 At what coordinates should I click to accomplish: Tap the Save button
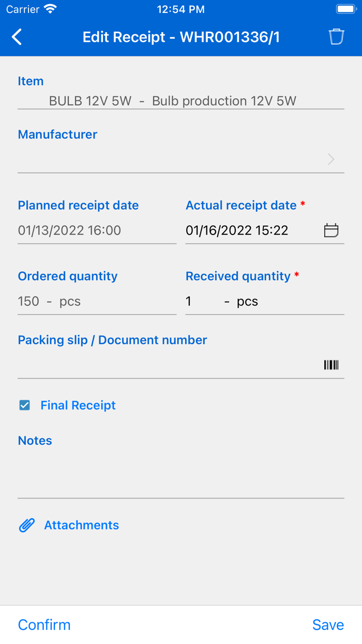[328, 625]
